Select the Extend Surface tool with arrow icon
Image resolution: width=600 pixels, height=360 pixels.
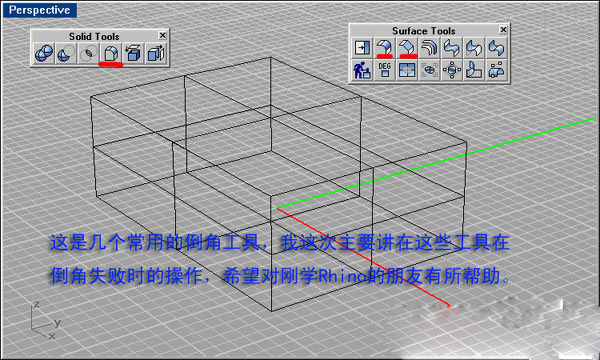[362, 47]
